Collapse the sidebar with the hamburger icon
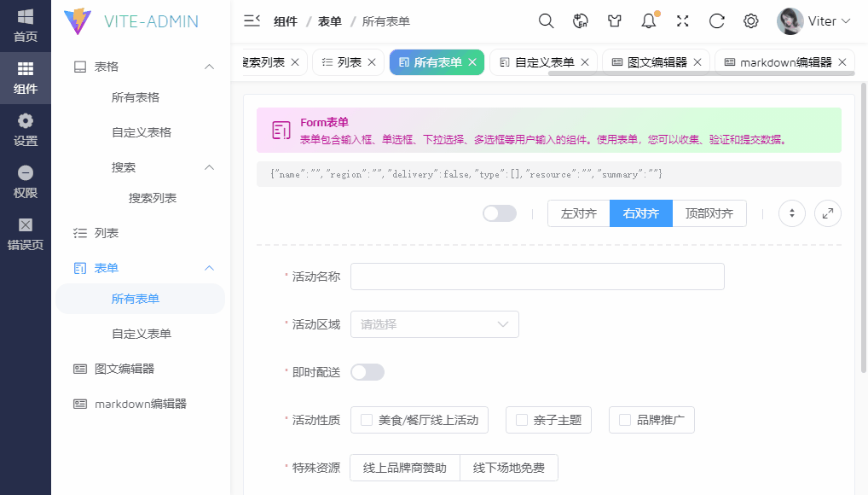The width and height of the screenshot is (868, 495). point(251,21)
